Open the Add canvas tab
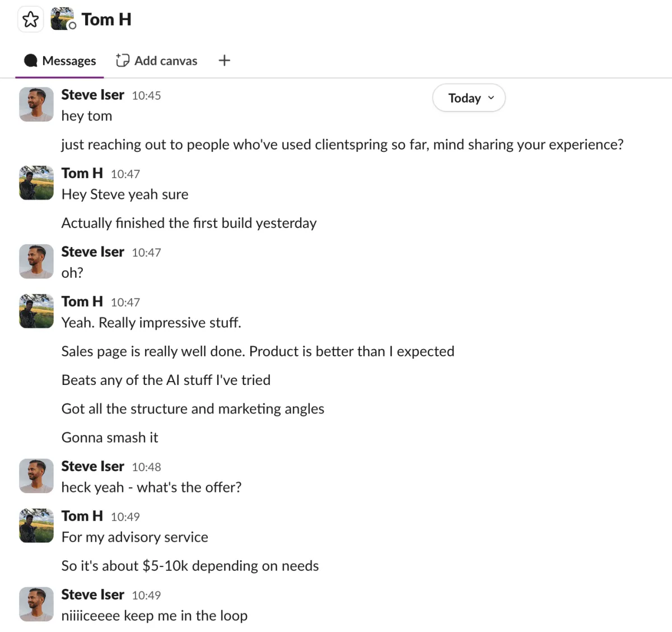The image size is (672, 632). (157, 61)
